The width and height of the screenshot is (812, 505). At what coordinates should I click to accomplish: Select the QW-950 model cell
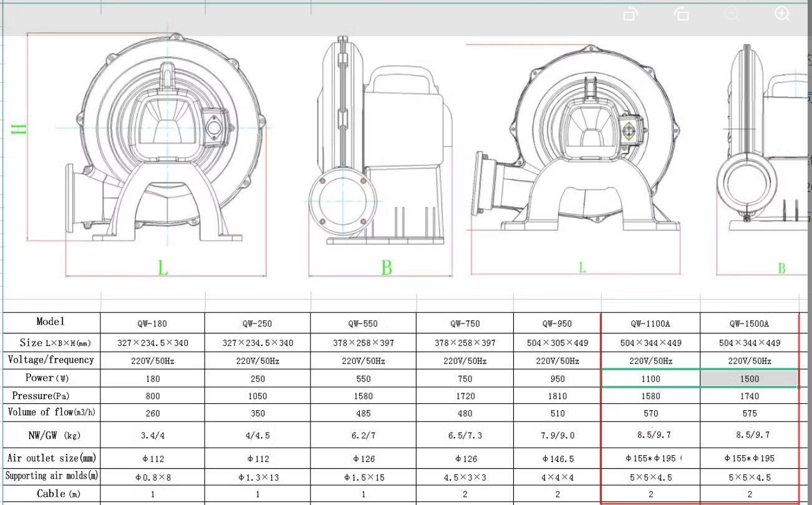click(558, 324)
